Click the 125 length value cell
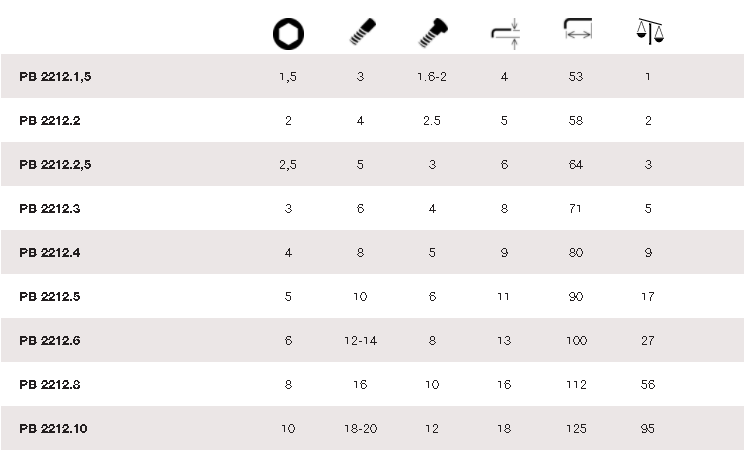 (x=576, y=429)
